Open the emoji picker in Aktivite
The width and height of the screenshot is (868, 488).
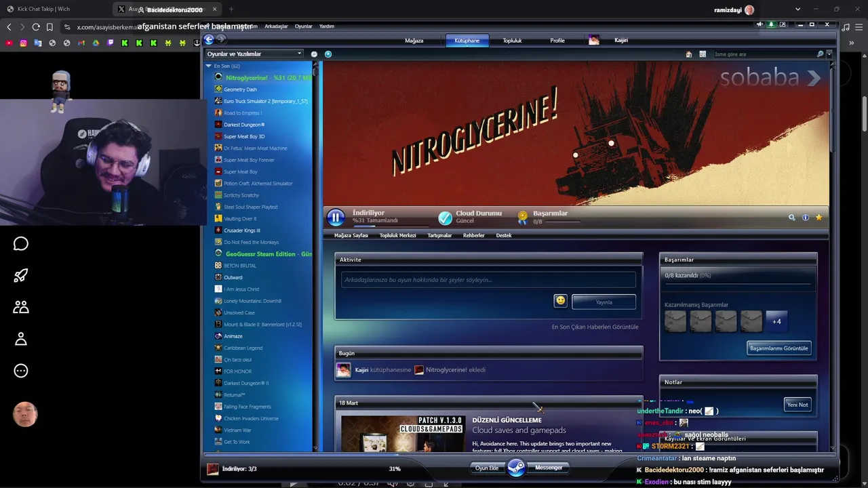pyautogui.click(x=560, y=301)
